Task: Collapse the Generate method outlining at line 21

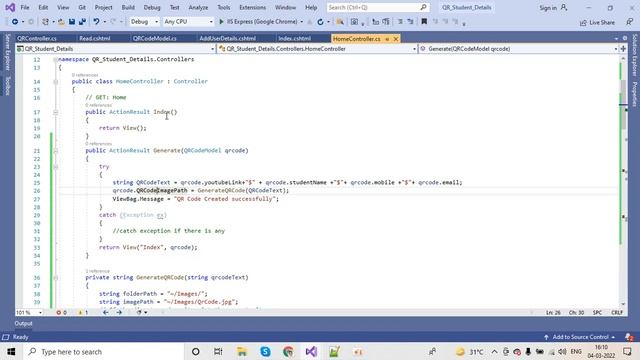Action: pos(56,151)
